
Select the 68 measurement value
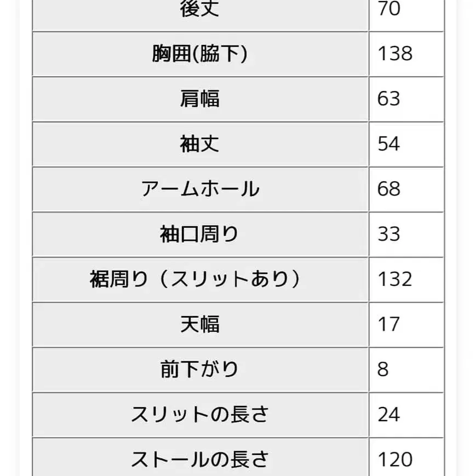click(388, 189)
